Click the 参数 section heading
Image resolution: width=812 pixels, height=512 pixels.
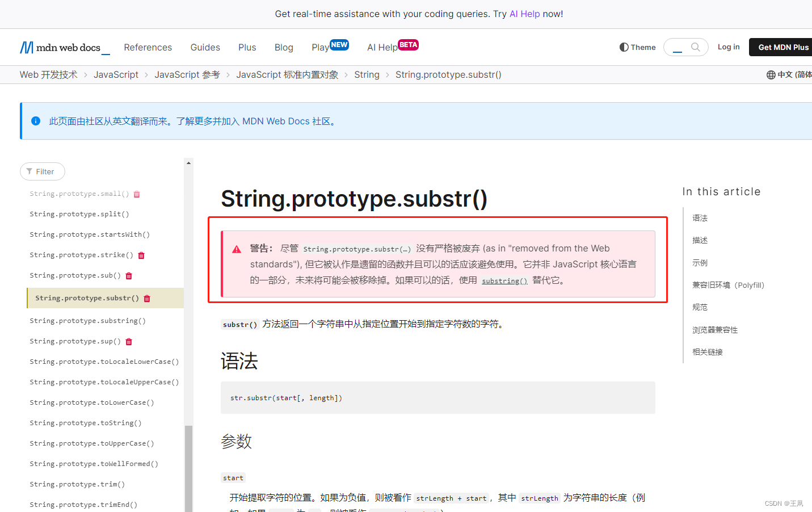pyautogui.click(x=236, y=441)
